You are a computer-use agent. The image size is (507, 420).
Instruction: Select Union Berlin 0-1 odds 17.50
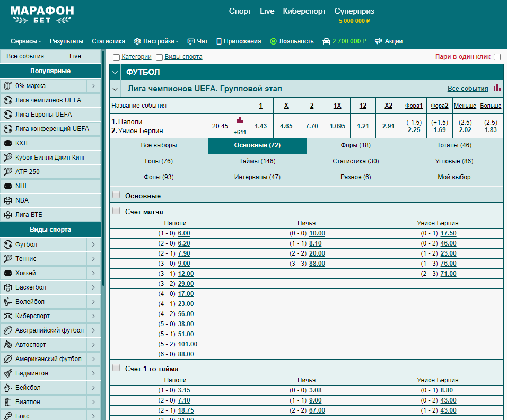448,233
